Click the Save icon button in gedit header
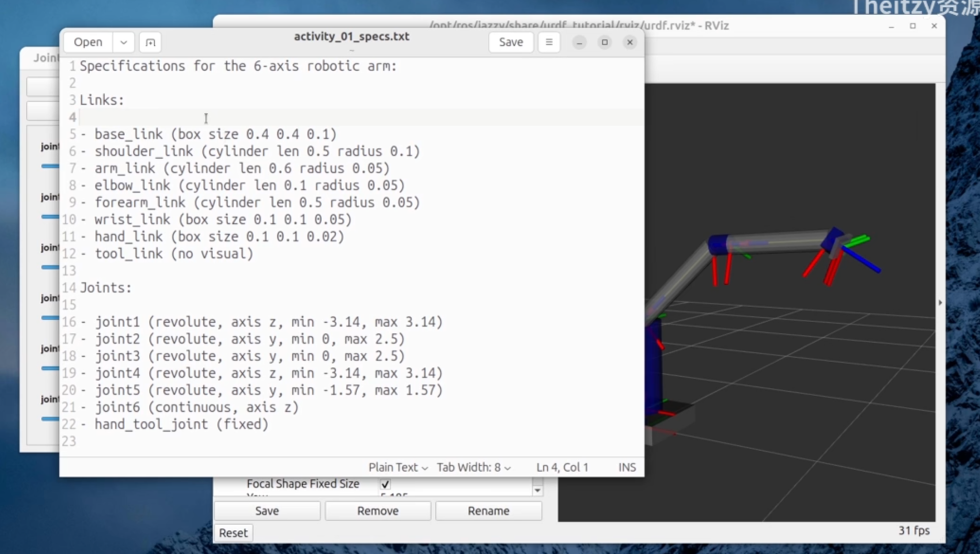This screenshot has width=980, height=554. (511, 42)
